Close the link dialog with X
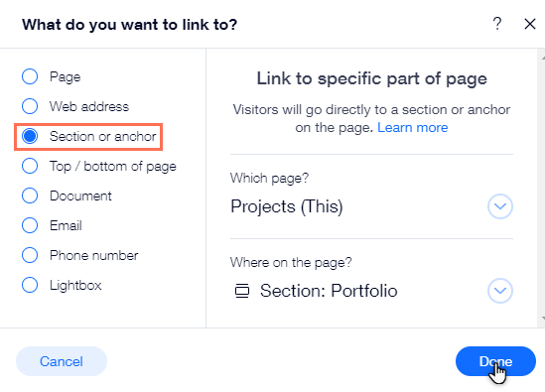 coord(530,24)
